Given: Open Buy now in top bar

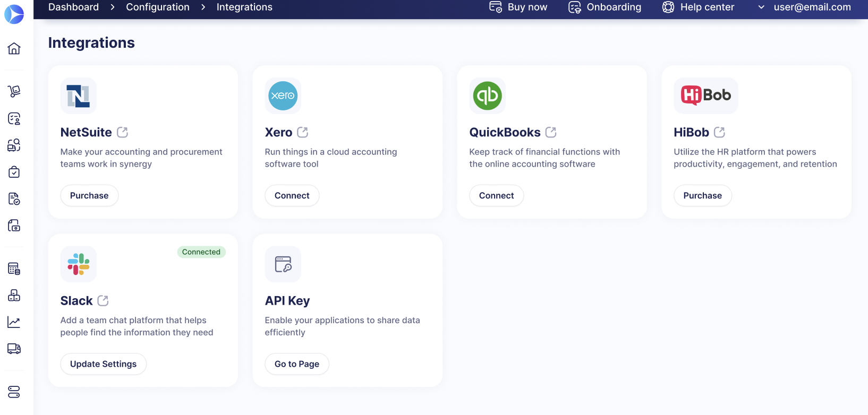Looking at the screenshot, I should tap(518, 7).
